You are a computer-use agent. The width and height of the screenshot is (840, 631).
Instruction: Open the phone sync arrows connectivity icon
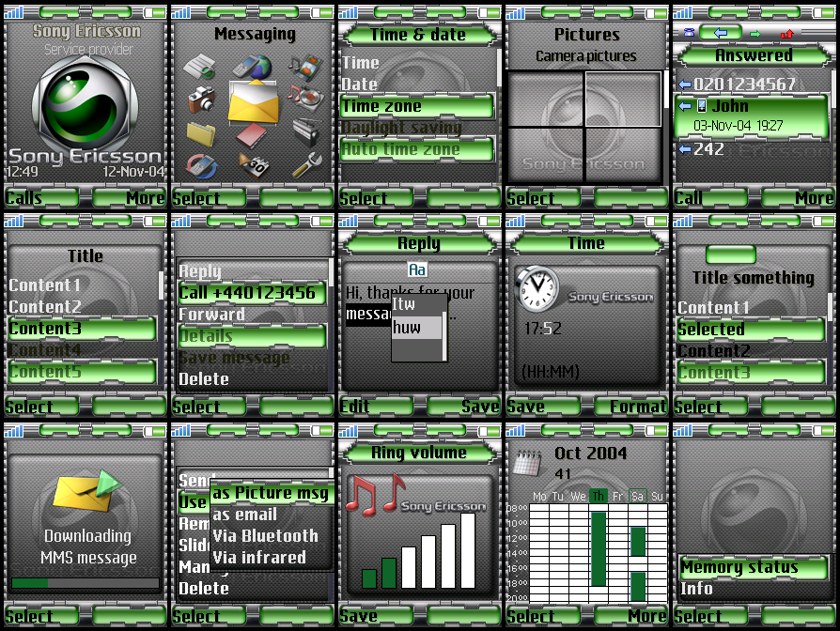click(201, 166)
